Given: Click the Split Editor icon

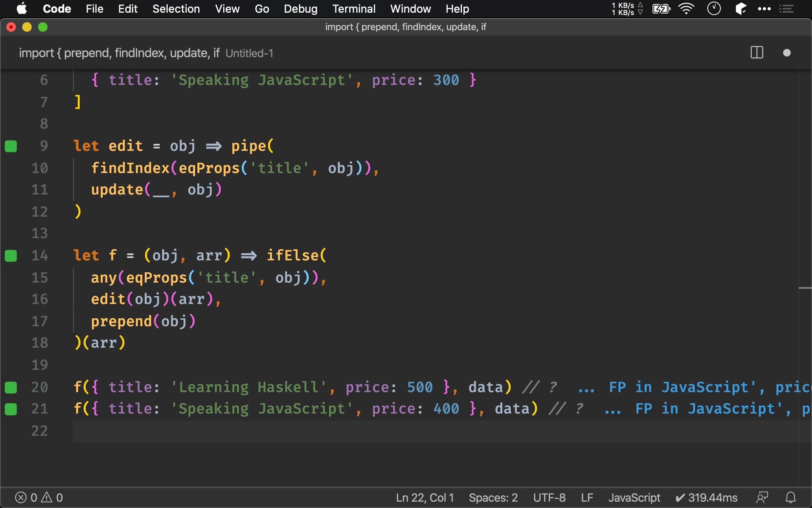Looking at the screenshot, I should click(x=757, y=52).
